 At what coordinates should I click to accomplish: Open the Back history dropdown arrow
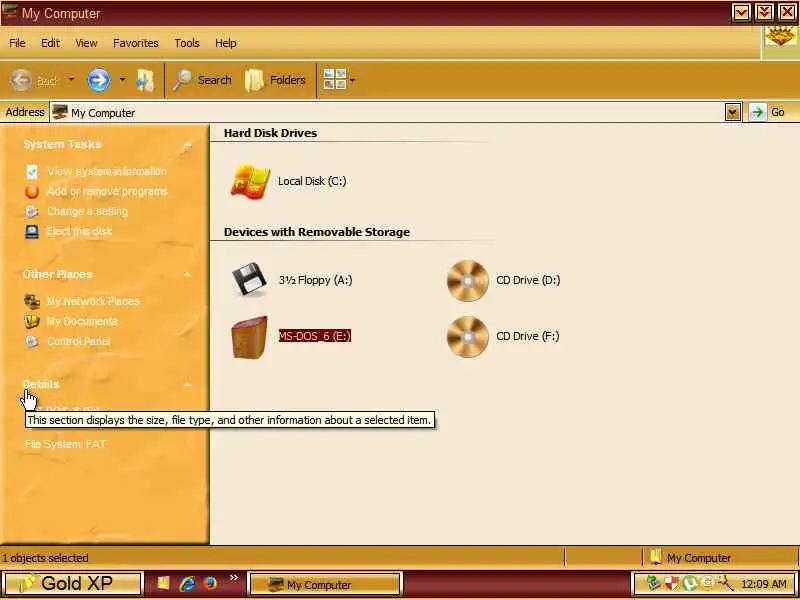pyautogui.click(x=71, y=80)
